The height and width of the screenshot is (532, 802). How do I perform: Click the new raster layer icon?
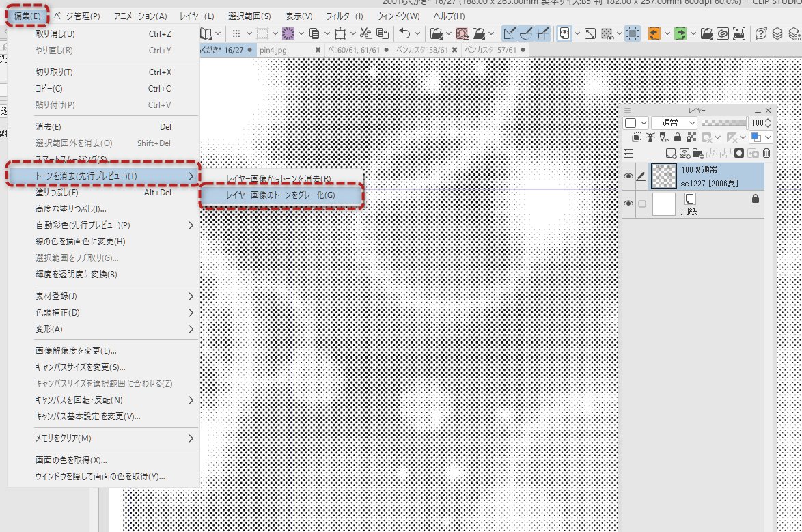(x=671, y=153)
